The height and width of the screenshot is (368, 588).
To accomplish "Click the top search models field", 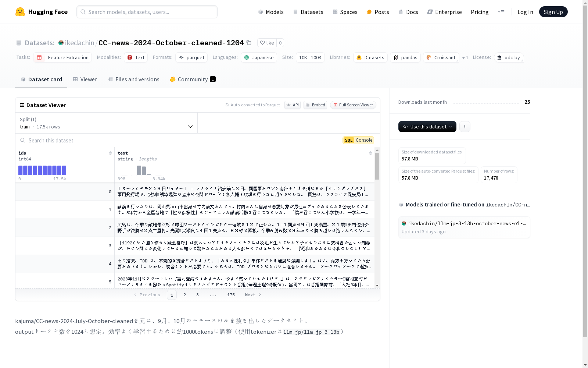I will click(x=147, y=12).
